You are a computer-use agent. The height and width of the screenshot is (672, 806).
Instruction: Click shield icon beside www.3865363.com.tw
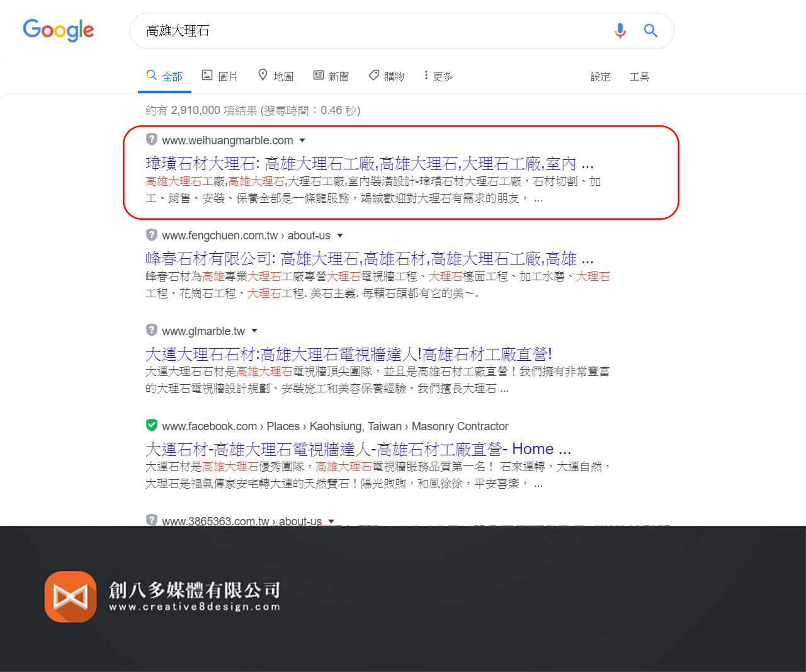click(151, 520)
